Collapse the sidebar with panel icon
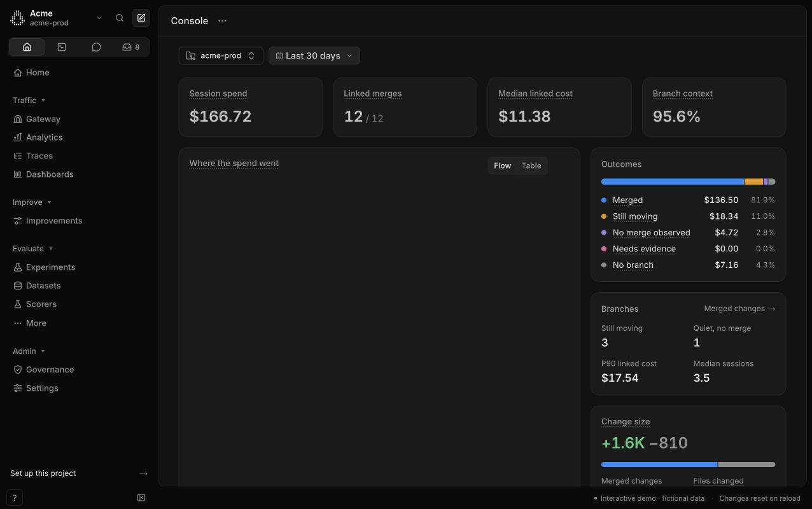 (x=141, y=498)
